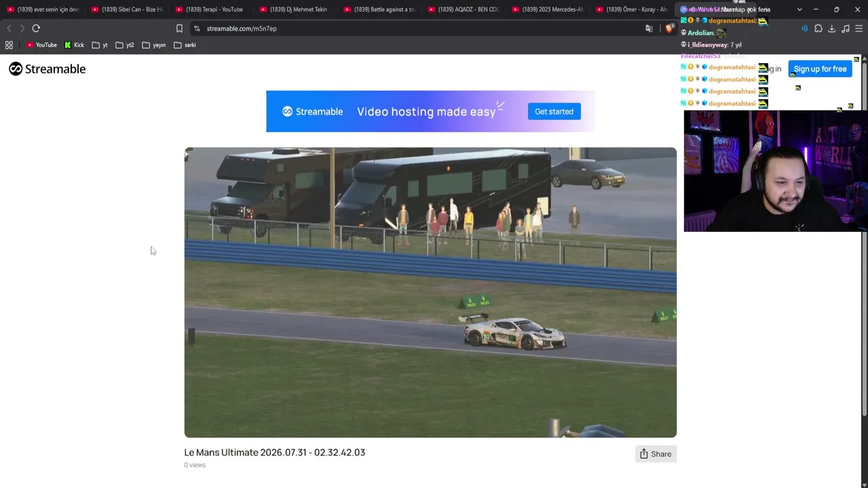The image size is (868, 488).
Task: Open the media playlist music note icon
Action: coord(846,28)
